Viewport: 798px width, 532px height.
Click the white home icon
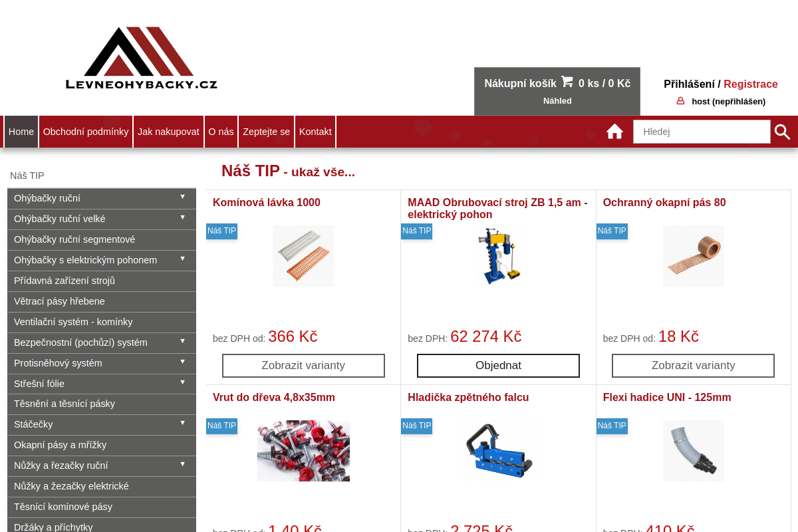[x=614, y=132]
